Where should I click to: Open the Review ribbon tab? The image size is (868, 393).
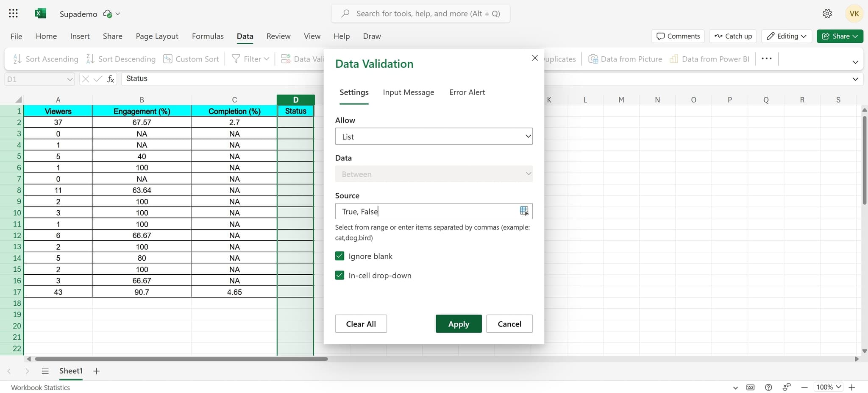[x=278, y=36]
